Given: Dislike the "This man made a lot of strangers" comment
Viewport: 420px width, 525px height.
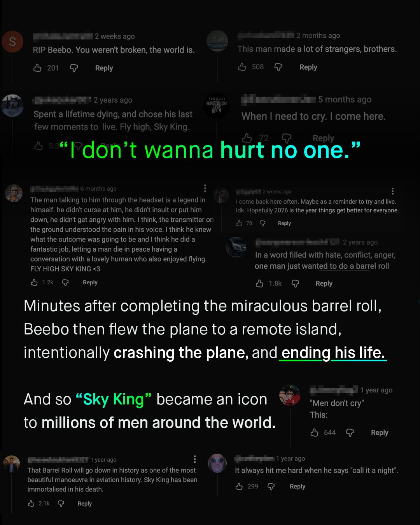Looking at the screenshot, I should coord(278,67).
